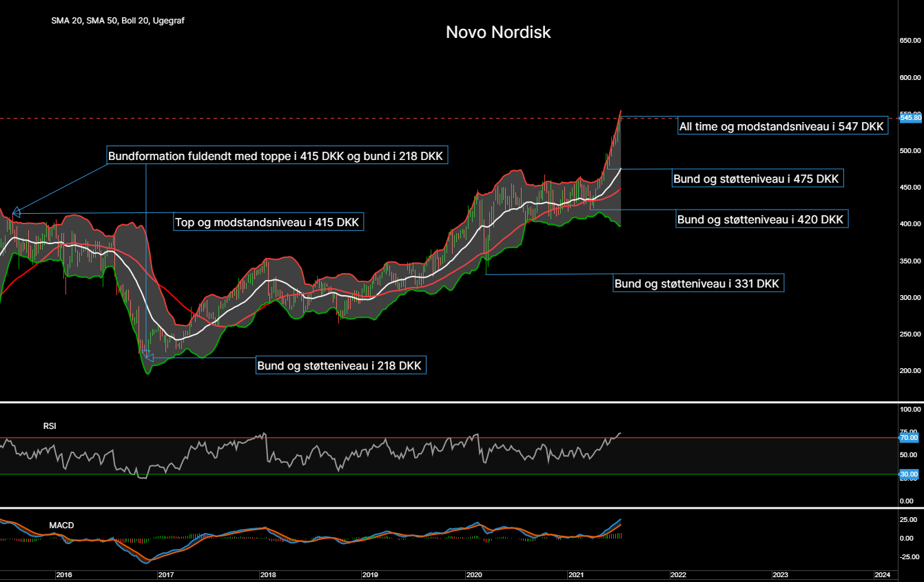The height and width of the screenshot is (582, 924).
Task: Click the 100.00 label on RSI axis
Action: [x=910, y=410]
